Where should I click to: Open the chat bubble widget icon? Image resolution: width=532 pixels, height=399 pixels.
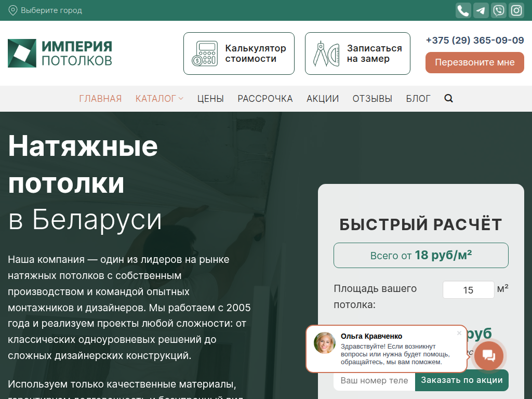(489, 356)
